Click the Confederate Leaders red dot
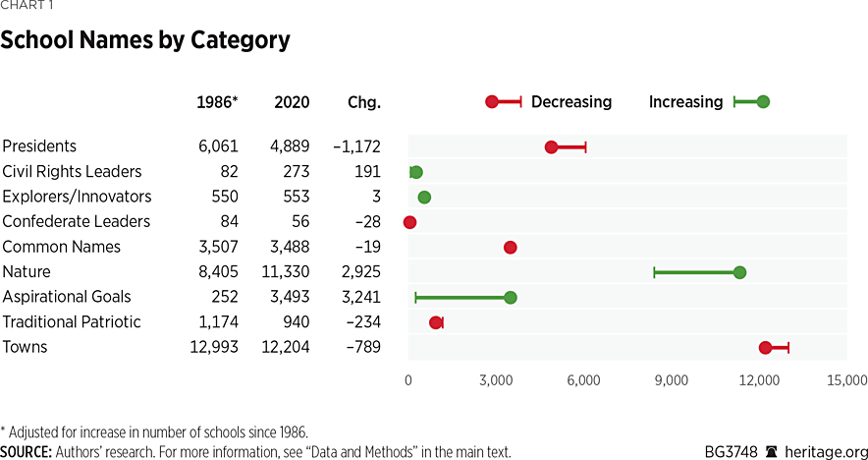 tap(409, 222)
